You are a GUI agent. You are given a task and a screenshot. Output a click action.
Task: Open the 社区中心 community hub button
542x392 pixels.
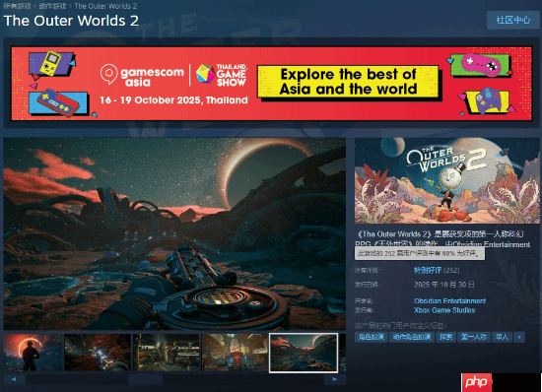click(x=513, y=20)
